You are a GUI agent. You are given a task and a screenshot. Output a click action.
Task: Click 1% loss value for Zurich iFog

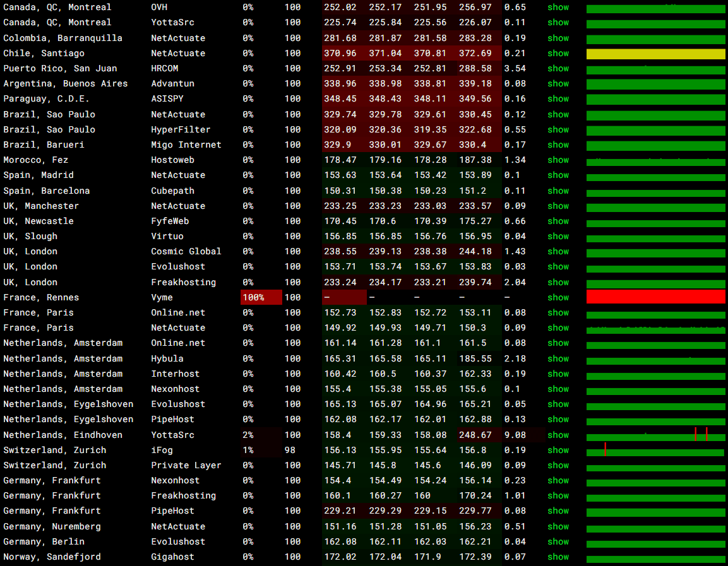[248, 450]
